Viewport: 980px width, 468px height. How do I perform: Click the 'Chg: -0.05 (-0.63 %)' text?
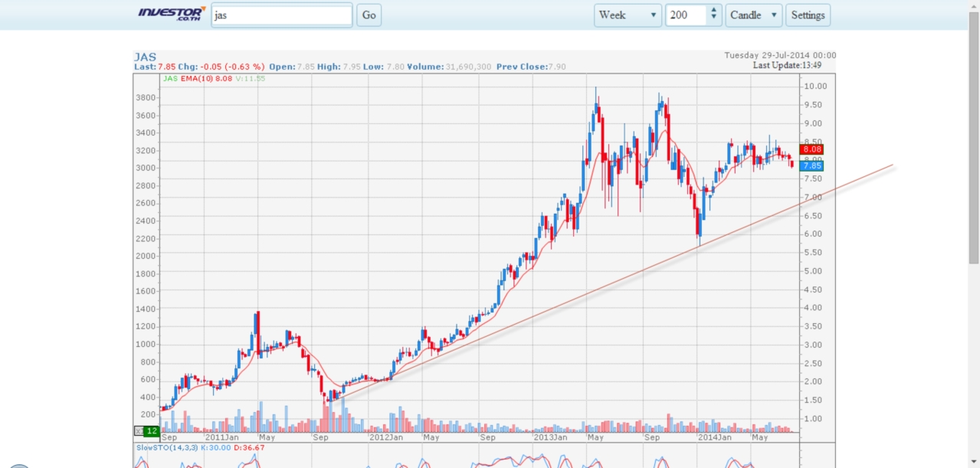(221, 67)
